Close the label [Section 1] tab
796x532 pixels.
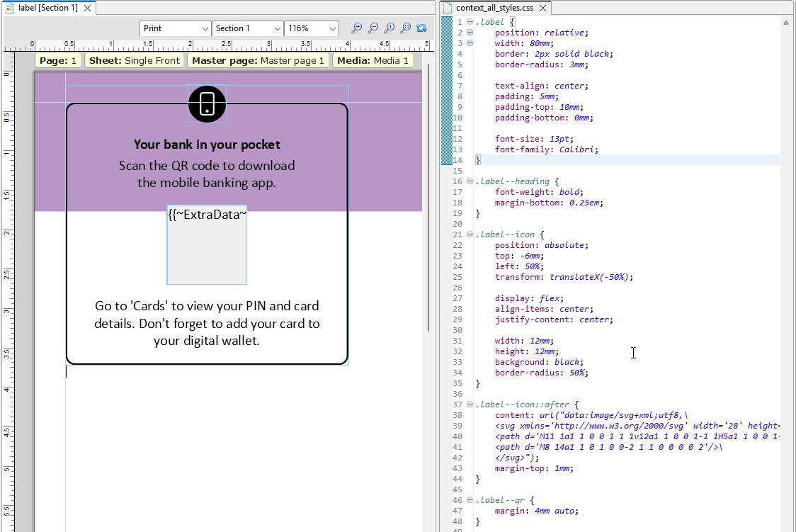(86, 9)
